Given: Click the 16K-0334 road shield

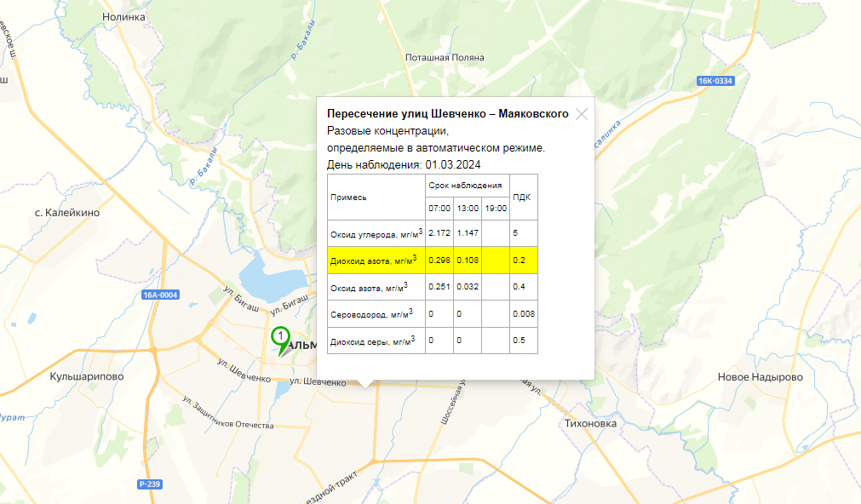Looking at the screenshot, I should pos(715,81).
